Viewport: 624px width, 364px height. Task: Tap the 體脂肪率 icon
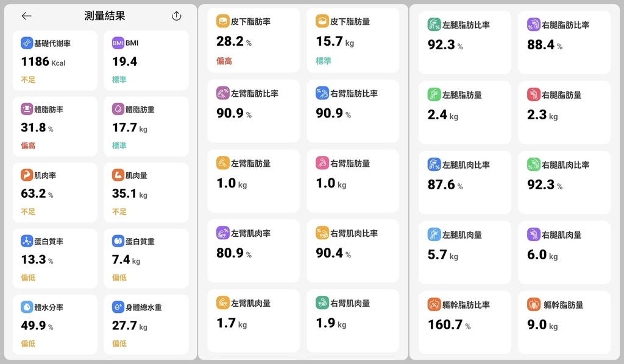(27, 109)
